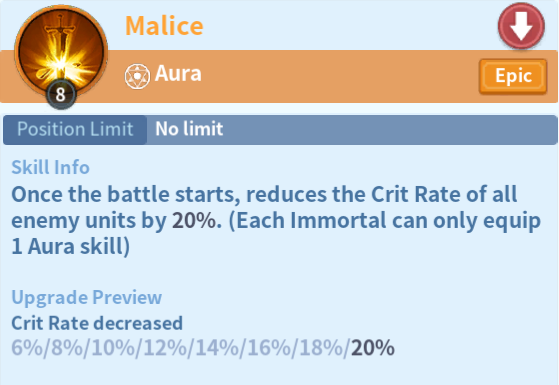This screenshot has width=559, height=385.
Task: Select the 6% upgrade level value
Action: click(x=27, y=348)
